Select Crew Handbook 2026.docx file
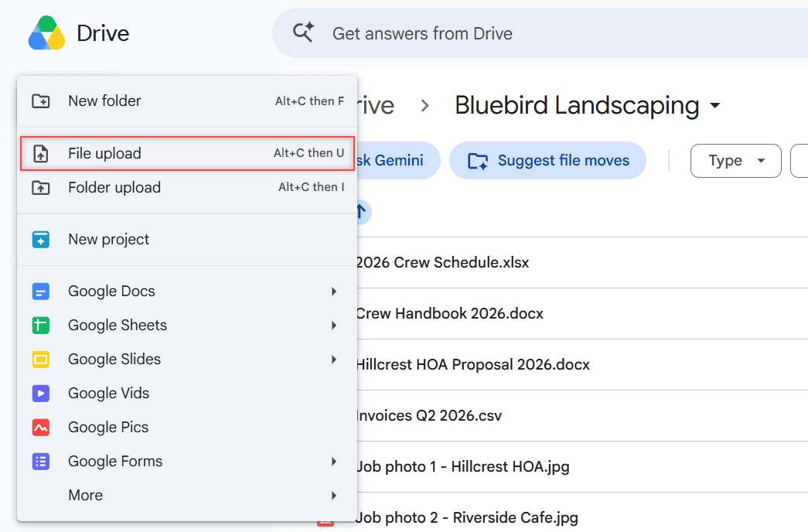The height and width of the screenshot is (532, 808). coord(449,313)
